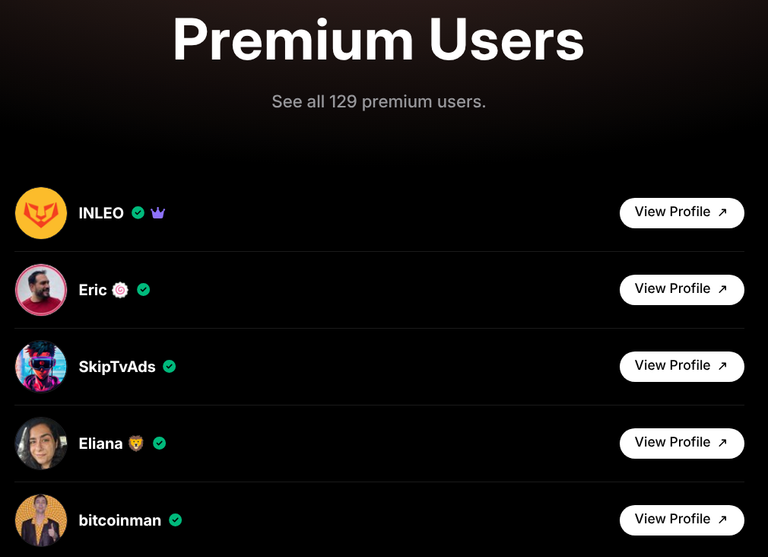Click Eliana's green verified badge
The width and height of the screenshot is (768, 557).
coord(159,443)
